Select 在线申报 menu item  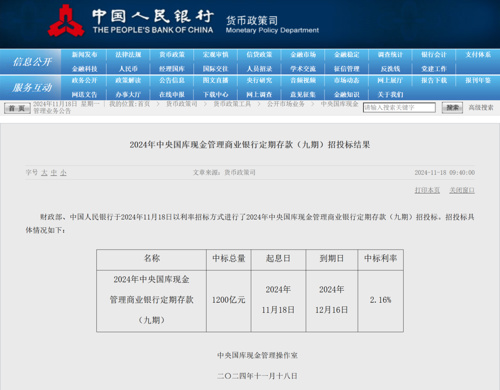point(172,94)
